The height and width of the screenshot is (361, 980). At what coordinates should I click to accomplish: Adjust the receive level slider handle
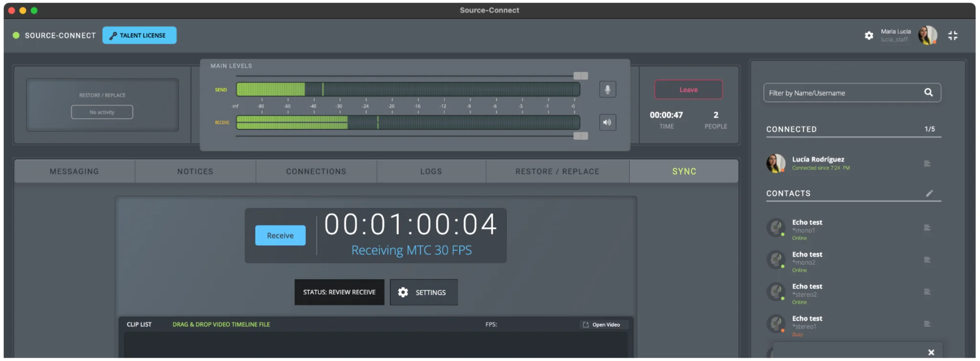point(580,136)
